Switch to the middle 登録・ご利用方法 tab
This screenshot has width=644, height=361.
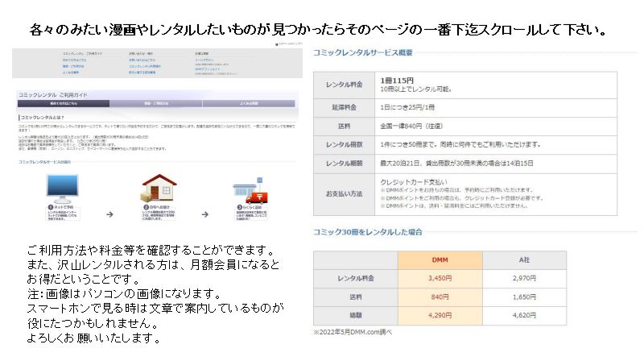pyautogui.click(x=156, y=104)
